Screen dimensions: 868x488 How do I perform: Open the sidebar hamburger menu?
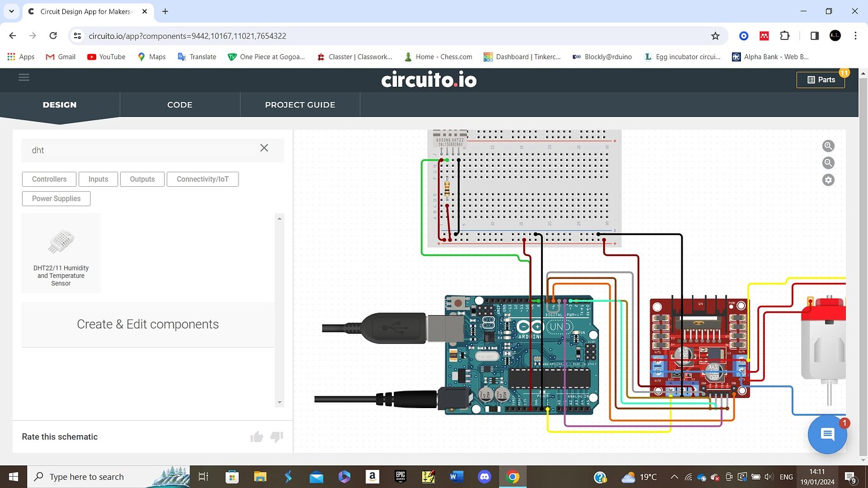[24, 77]
